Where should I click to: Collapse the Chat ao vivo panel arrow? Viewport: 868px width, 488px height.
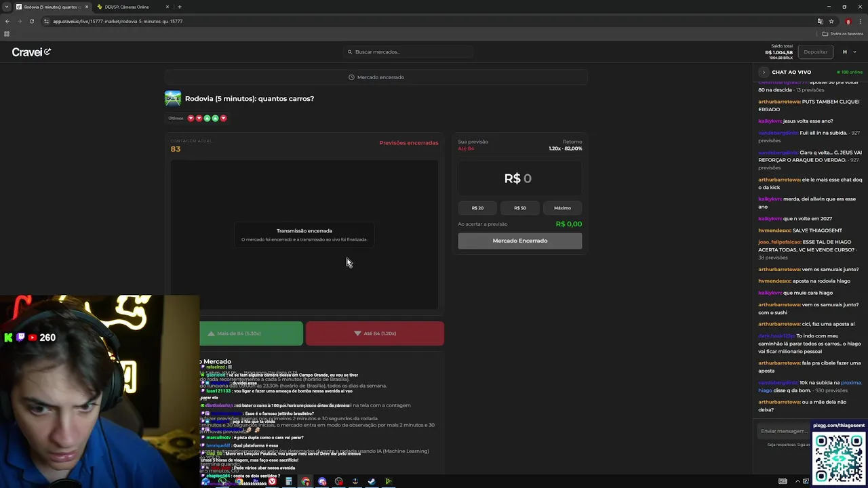point(764,72)
